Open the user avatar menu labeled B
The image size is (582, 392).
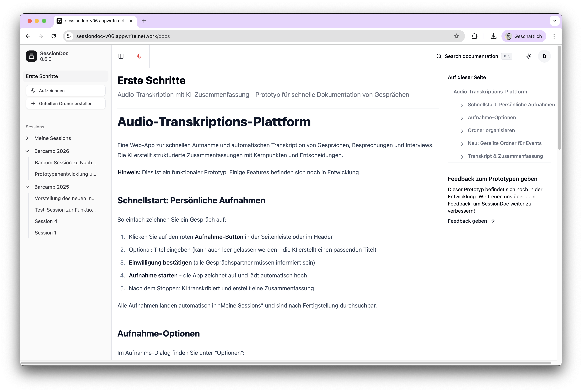(x=544, y=56)
